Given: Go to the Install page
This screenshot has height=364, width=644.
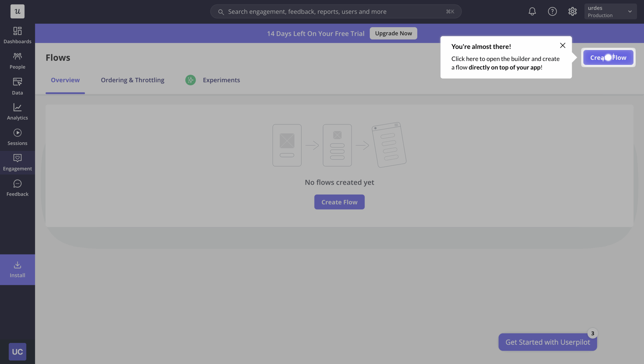Looking at the screenshot, I should 17,269.
